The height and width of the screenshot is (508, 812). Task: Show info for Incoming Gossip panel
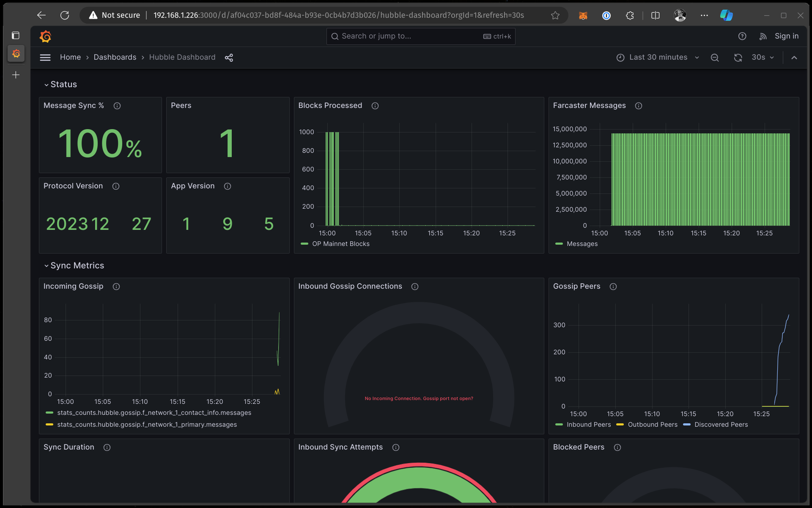click(x=116, y=287)
